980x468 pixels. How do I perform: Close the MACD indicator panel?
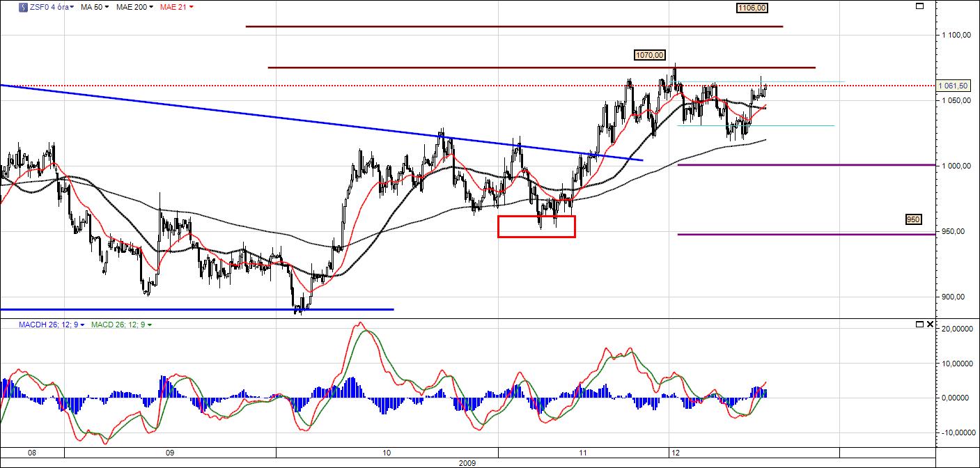[930, 324]
